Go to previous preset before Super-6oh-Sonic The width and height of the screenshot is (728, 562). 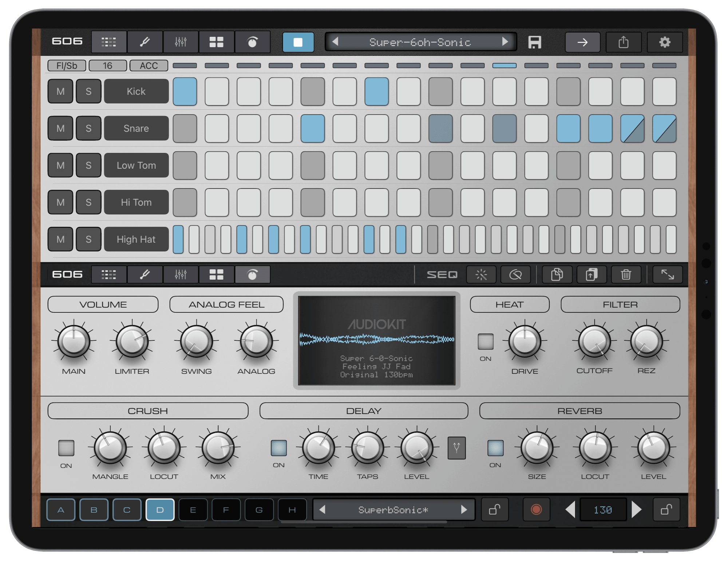(x=336, y=42)
